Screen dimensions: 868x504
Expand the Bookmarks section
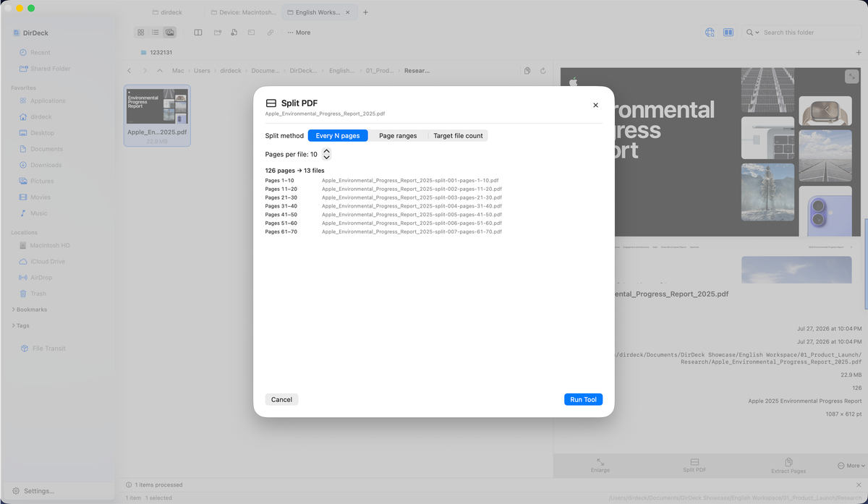29,309
